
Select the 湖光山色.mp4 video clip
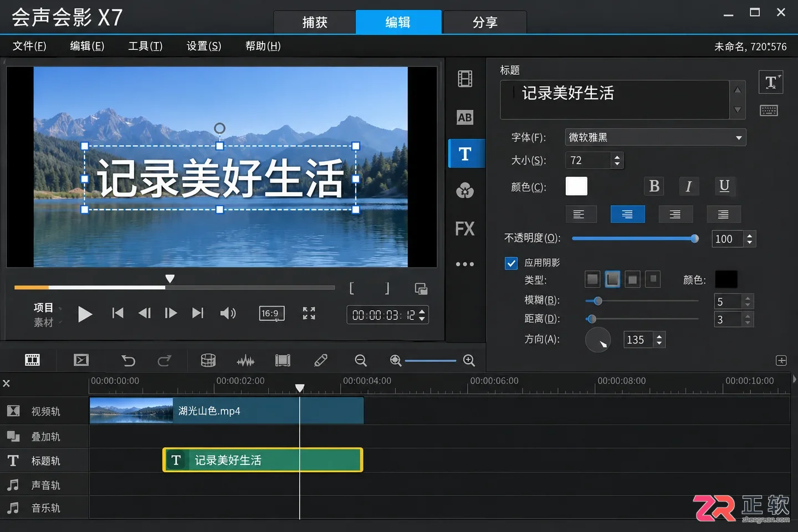pyautogui.click(x=227, y=411)
